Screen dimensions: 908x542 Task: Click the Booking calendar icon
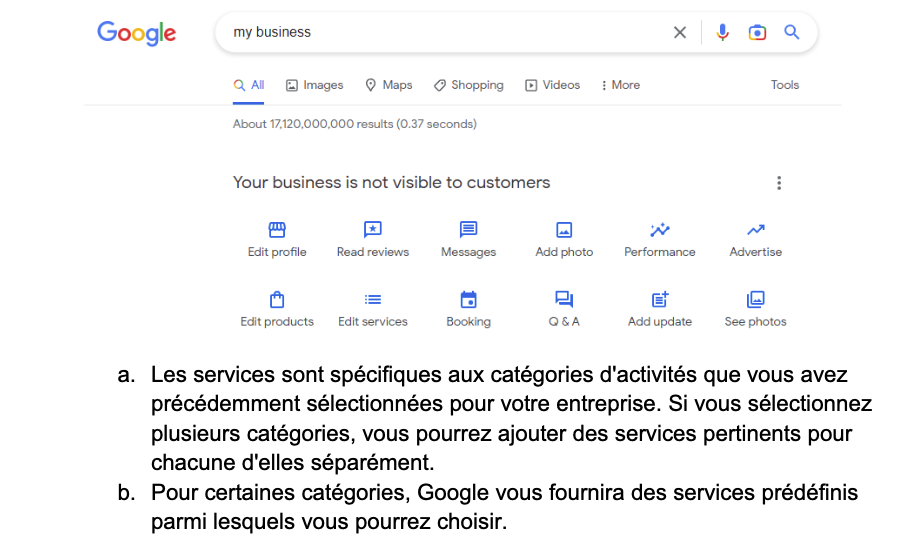pos(468,299)
